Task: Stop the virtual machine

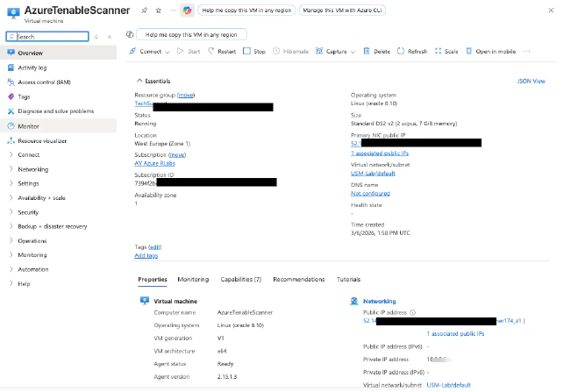Action: pyautogui.click(x=254, y=51)
